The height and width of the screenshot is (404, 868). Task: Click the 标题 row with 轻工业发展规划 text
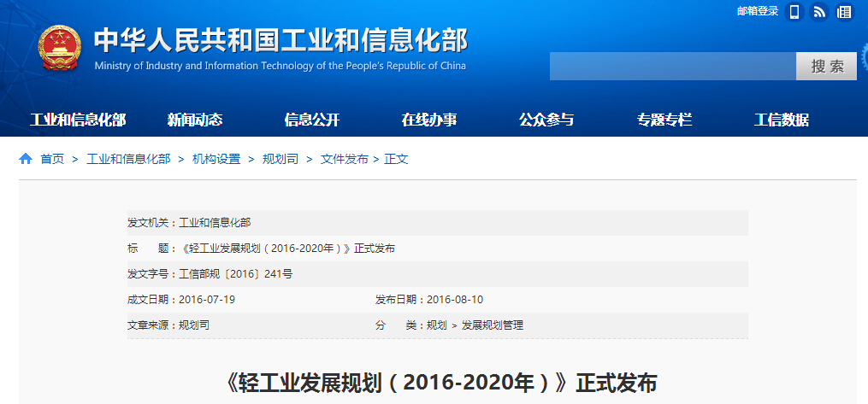(x=437, y=249)
